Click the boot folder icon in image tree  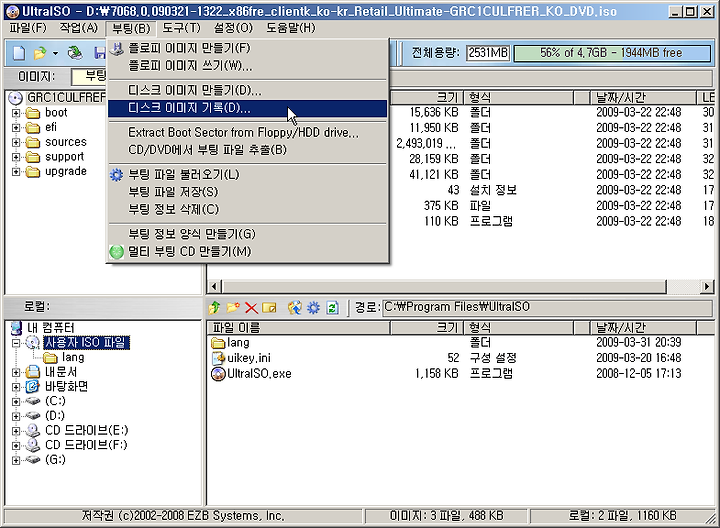[x=33, y=113]
